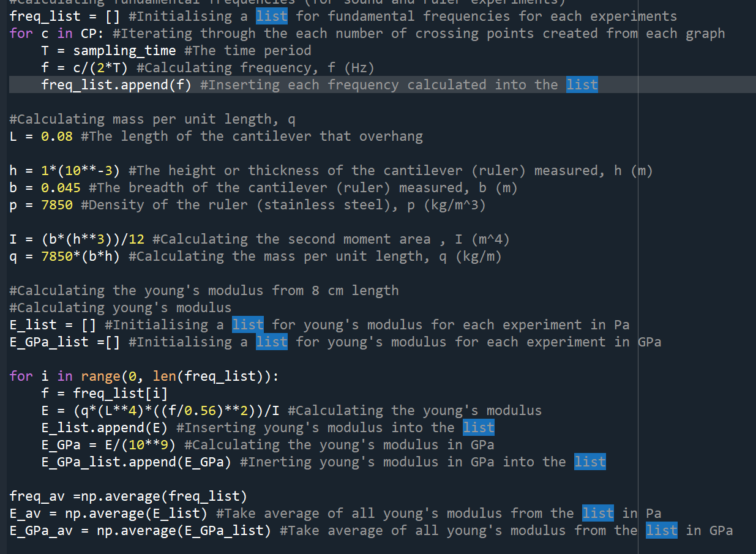
Task: Click highlighted 'list' in the E_GPa_list =[] comment
Action: pyautogui.click(x=272, y=342)
